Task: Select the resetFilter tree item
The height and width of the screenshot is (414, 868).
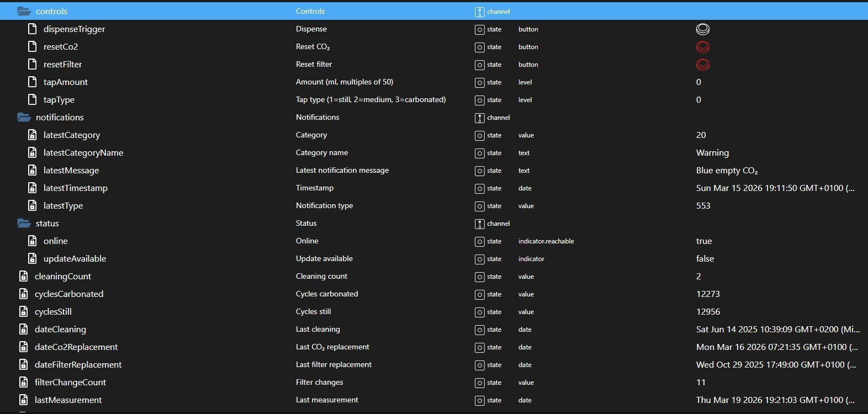Action: 62,65
